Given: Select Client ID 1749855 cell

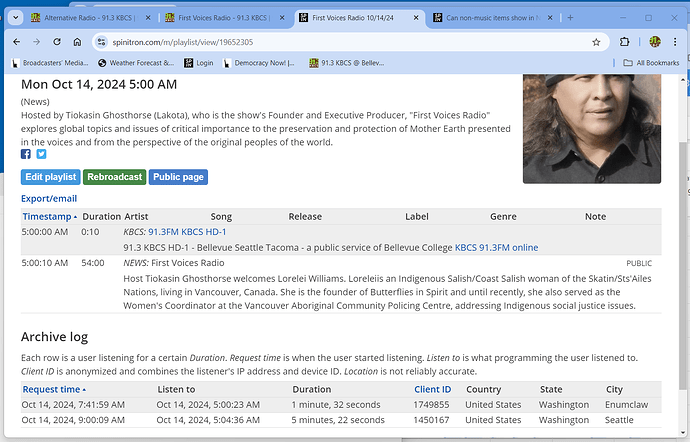Looking at the screenshot, I should (431, 405).
